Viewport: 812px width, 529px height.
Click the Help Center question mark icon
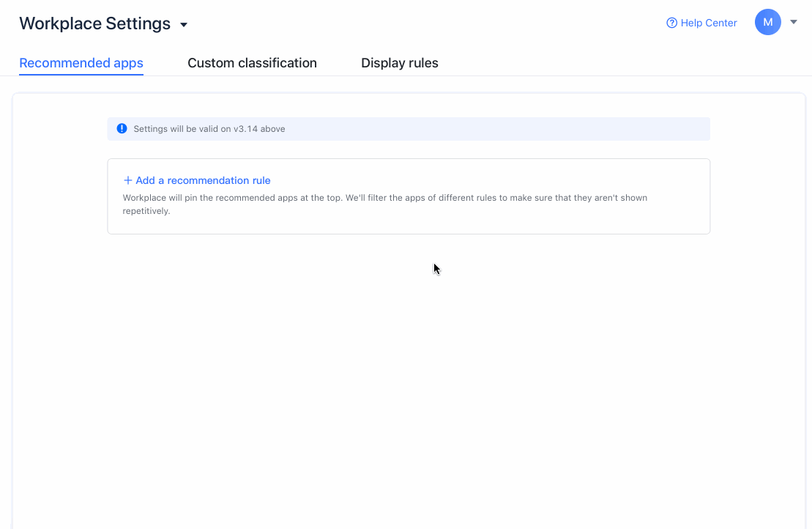(x=671, y=23)
